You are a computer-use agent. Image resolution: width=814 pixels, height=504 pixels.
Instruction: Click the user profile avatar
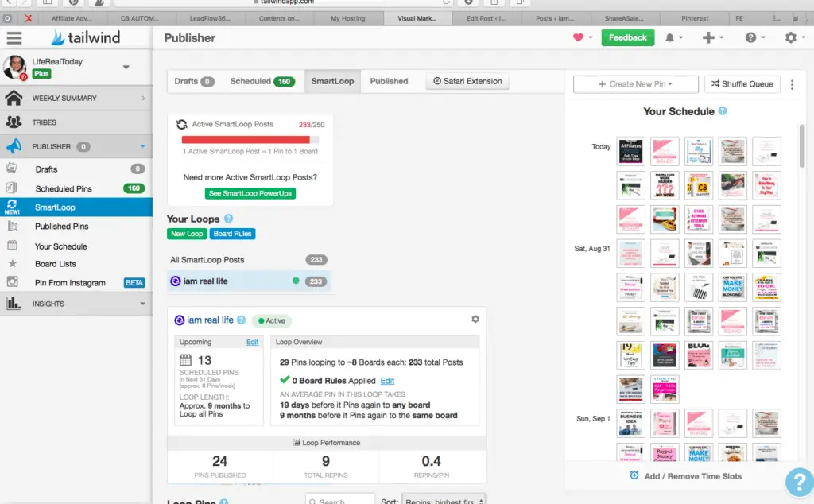[x=14, y=67]
